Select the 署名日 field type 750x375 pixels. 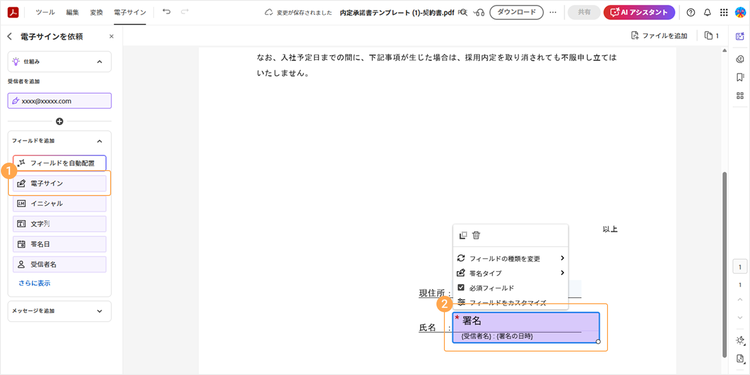pos(59,244)
